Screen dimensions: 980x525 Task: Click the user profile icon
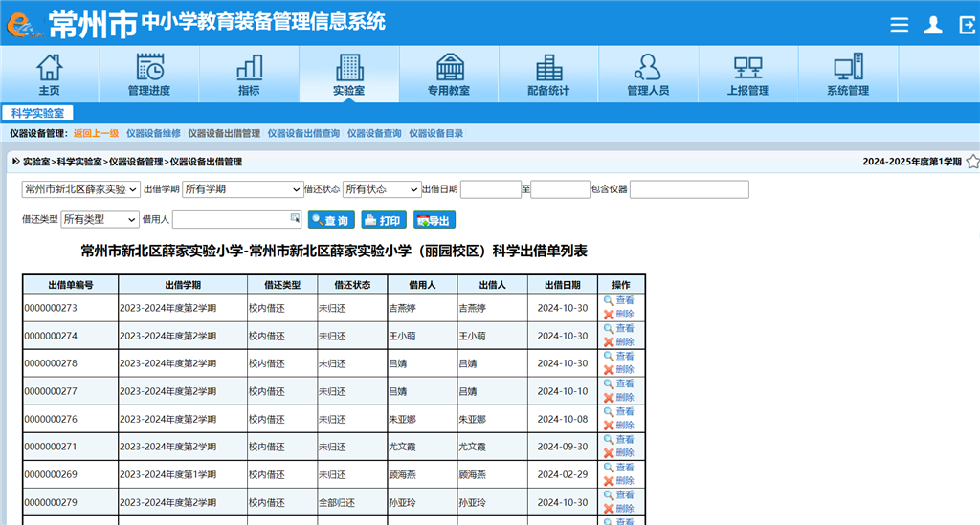(x=933, y=24)
